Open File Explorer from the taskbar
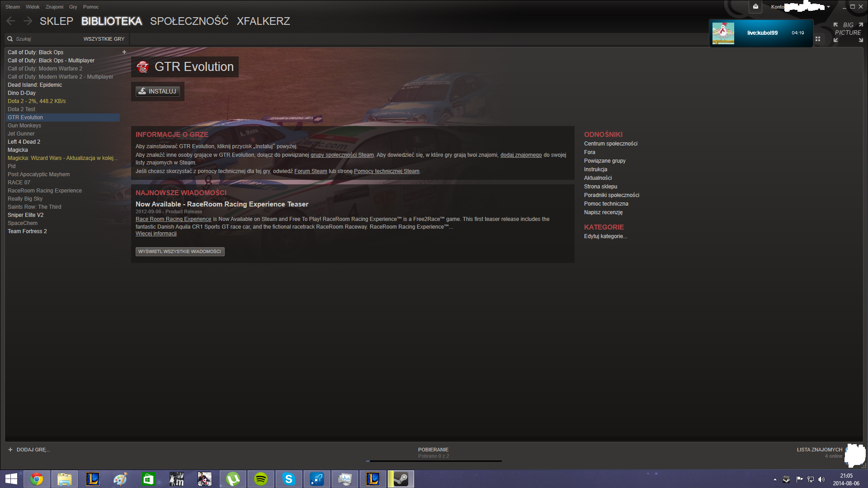 [x=65, y=479]
